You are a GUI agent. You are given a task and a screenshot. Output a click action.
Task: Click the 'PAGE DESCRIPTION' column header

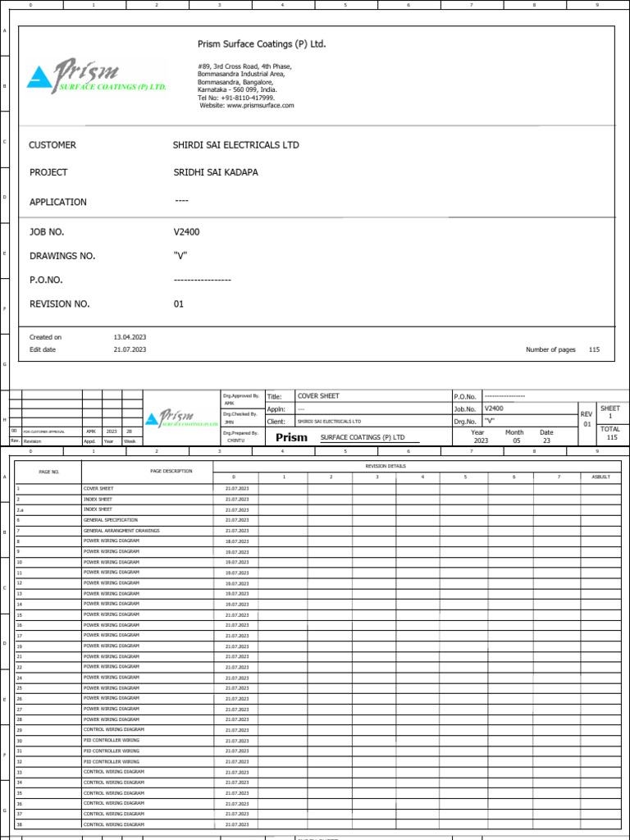click(x=171, y=472)
